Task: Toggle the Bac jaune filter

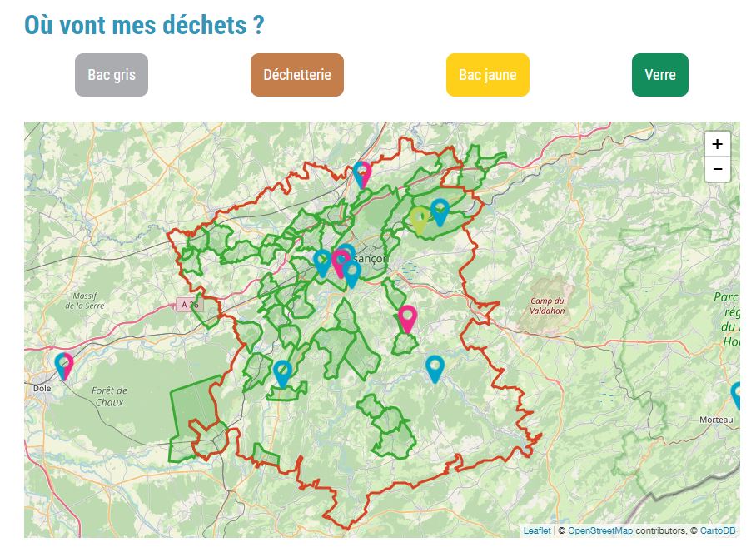Action: [x=487, y=74]
